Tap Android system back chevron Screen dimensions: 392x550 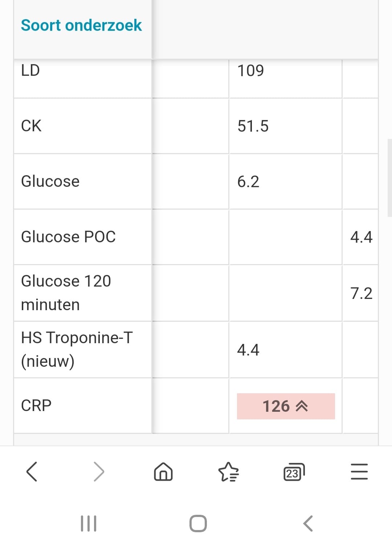[308, 524]
